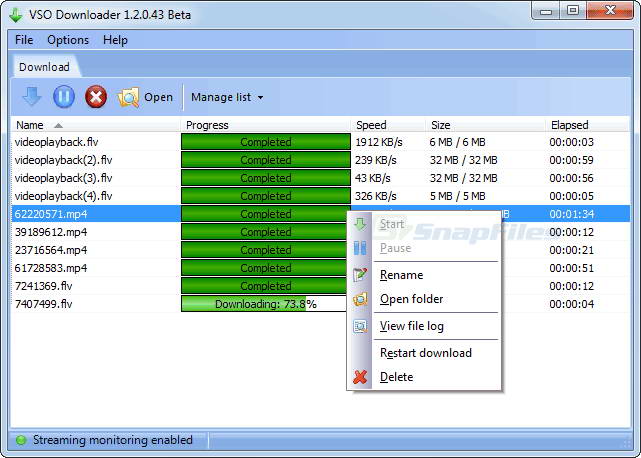
Task: Choose Start in the context menu
Action: point(424,224)
